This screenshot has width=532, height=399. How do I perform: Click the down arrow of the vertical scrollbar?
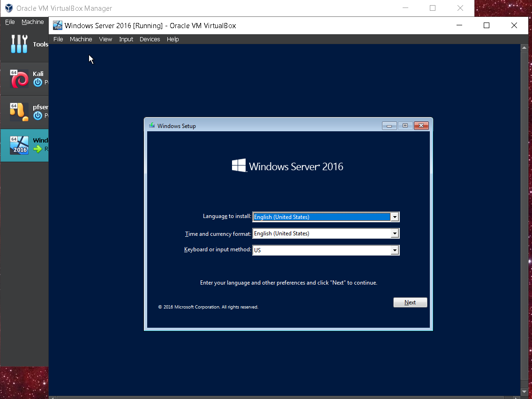[524, 391]
